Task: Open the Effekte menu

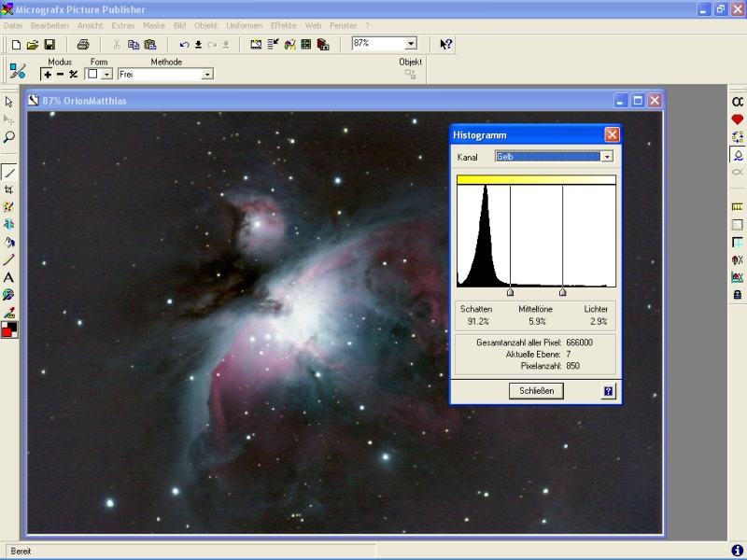Action: 283,25
